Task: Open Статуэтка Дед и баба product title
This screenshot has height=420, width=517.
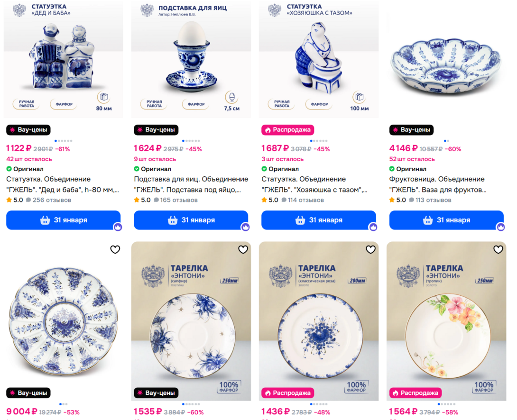Action: [x=63, y=184]
